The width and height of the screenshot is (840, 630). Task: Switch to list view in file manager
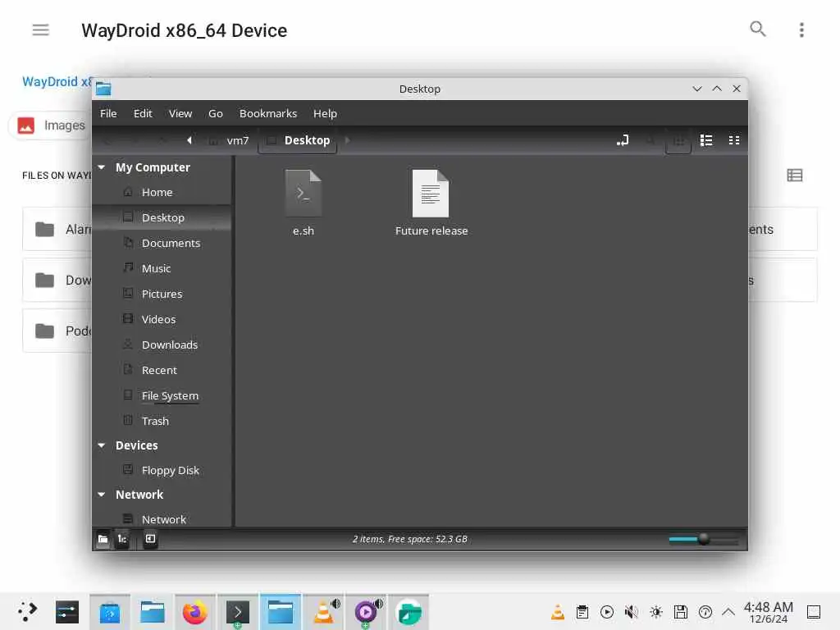[x=706, y=140]
